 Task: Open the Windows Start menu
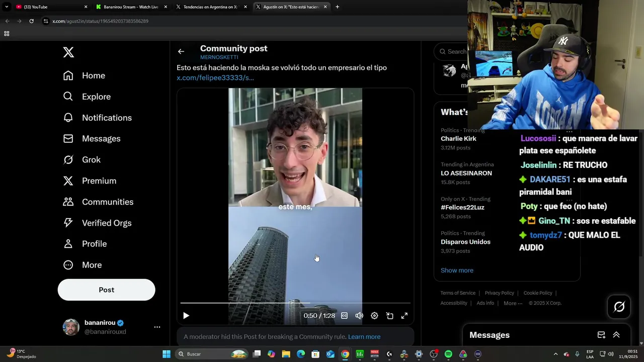pos(167,354)
